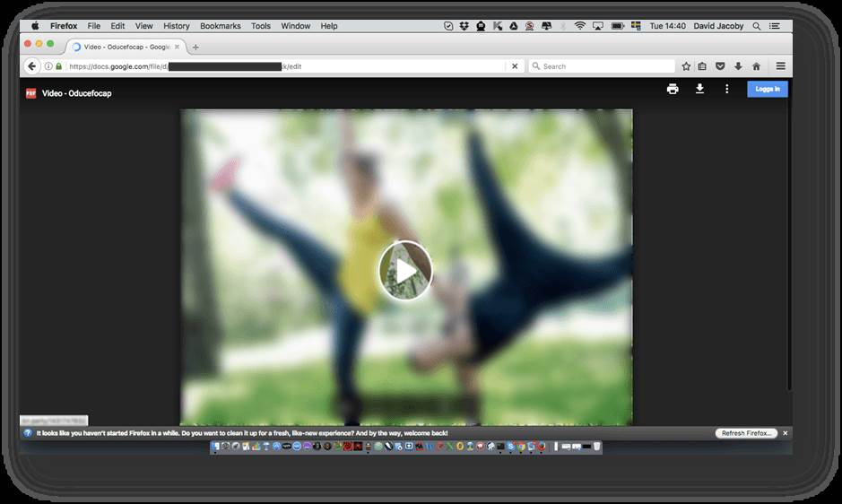Open a new tab with the plus button

point(196,47)
